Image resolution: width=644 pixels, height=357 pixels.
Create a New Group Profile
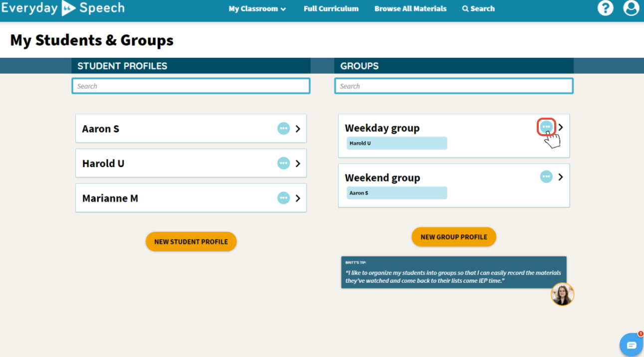pyautogui.click(x=454, y=237)
